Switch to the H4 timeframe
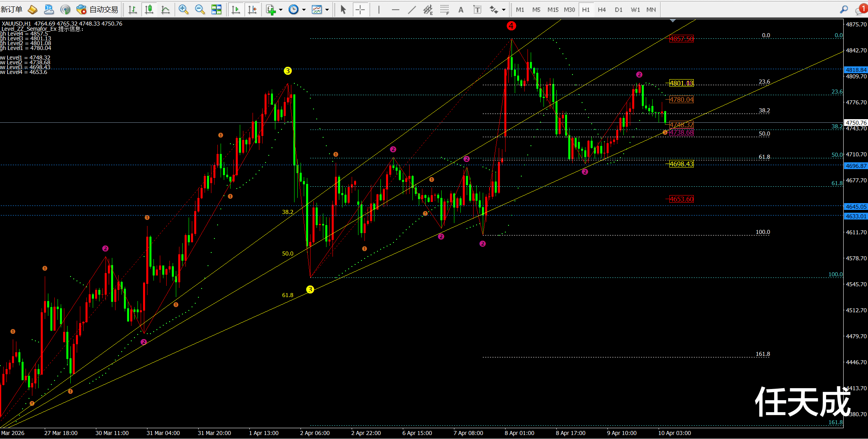The width and height of the screenshot is (868, 439). tap(602, 10)
